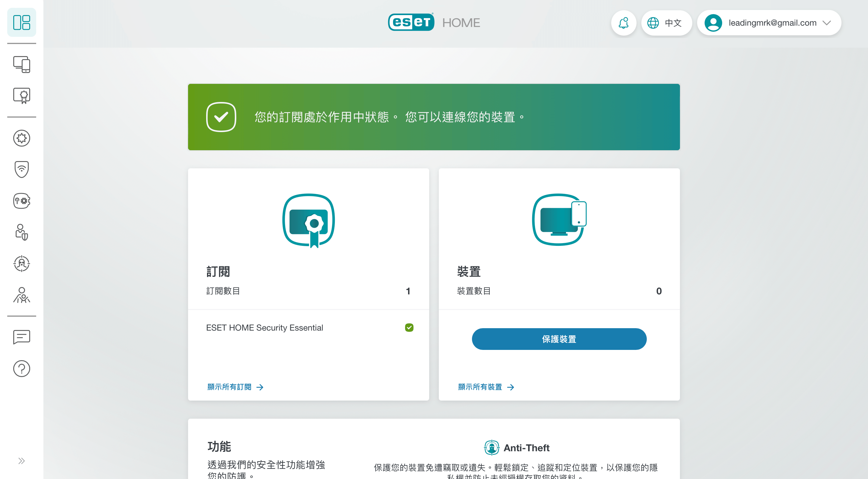Open the 顯示所有裝置 link
Screen dimensions: 868x479
coord(486,387)
